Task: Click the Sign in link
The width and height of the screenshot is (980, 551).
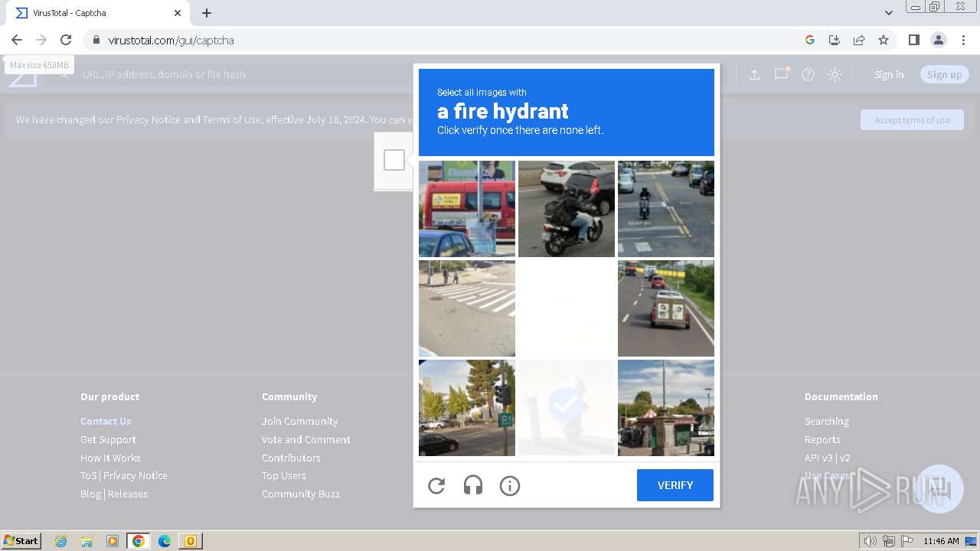Action: tap(889, 74)
